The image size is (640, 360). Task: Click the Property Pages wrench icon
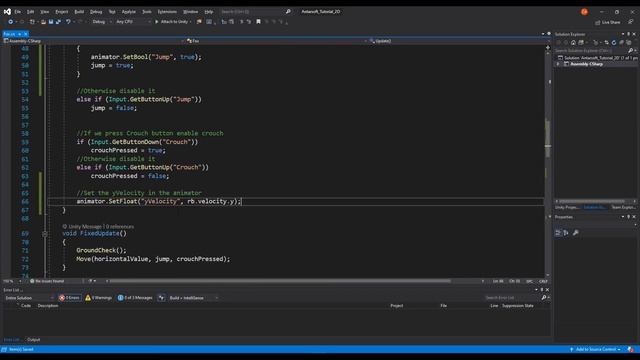click(576, 233)
